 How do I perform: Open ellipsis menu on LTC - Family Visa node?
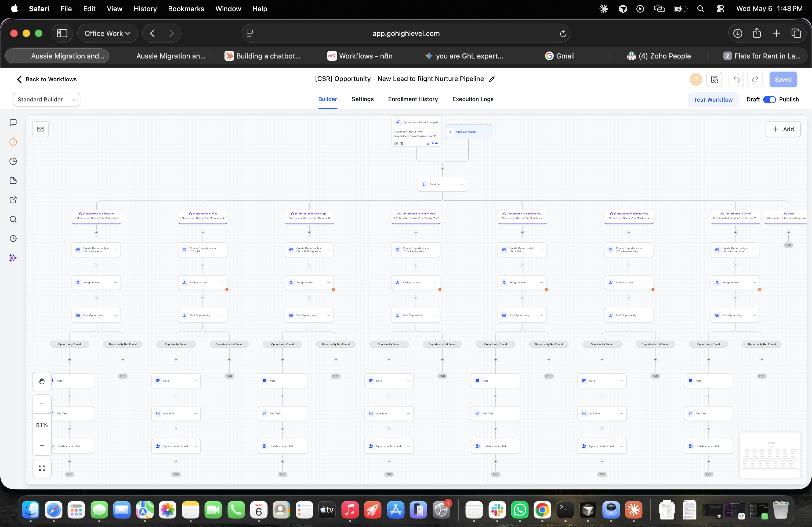435,250
